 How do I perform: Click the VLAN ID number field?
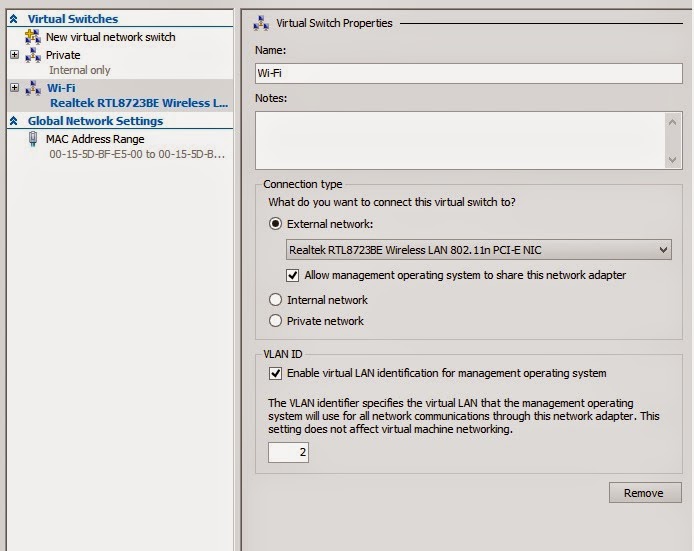pos(288,453)
